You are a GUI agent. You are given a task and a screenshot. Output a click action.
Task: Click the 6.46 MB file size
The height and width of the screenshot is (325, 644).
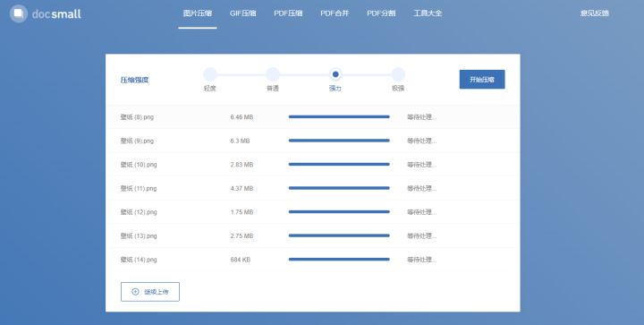coord(241,117)
